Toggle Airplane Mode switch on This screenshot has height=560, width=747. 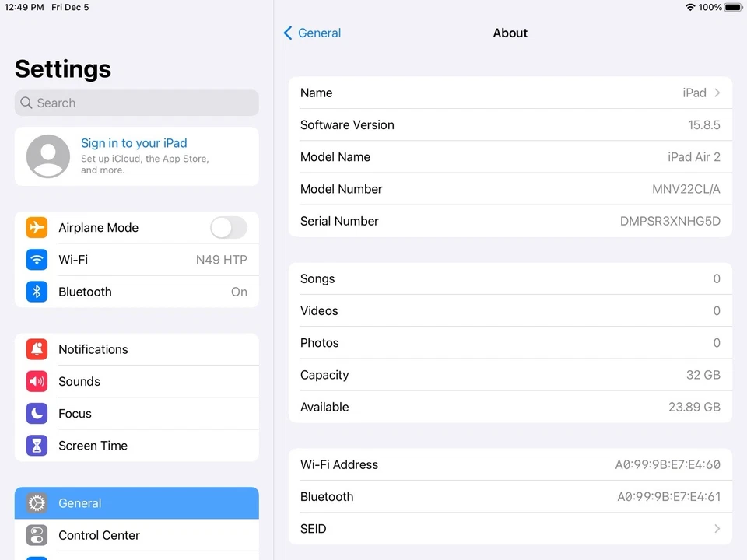coord(228,227)
